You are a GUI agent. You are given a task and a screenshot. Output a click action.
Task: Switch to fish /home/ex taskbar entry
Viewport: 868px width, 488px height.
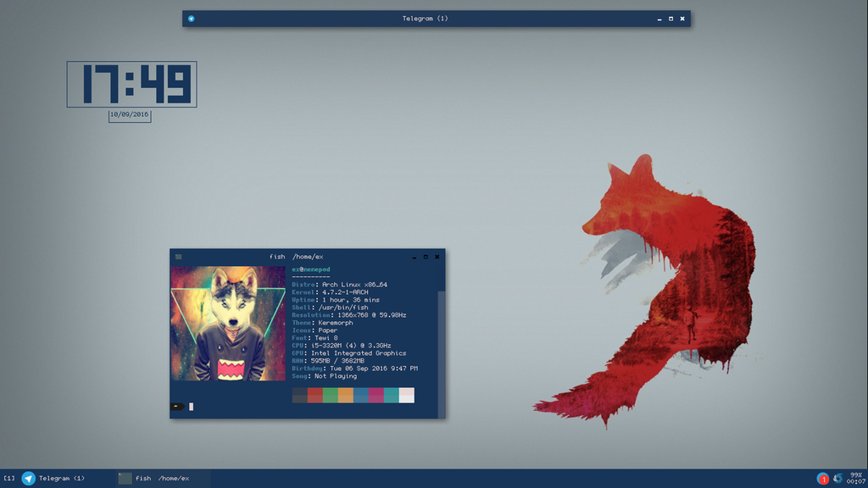162,478
